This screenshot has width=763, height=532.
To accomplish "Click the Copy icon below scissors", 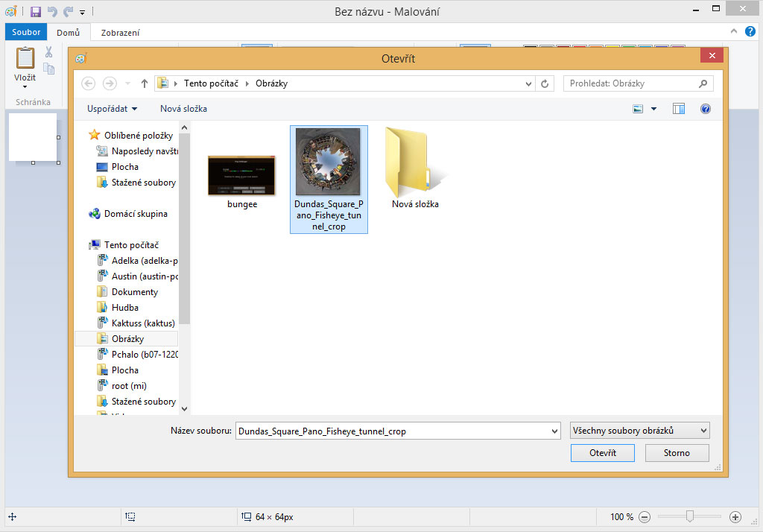I will point(48,68).
